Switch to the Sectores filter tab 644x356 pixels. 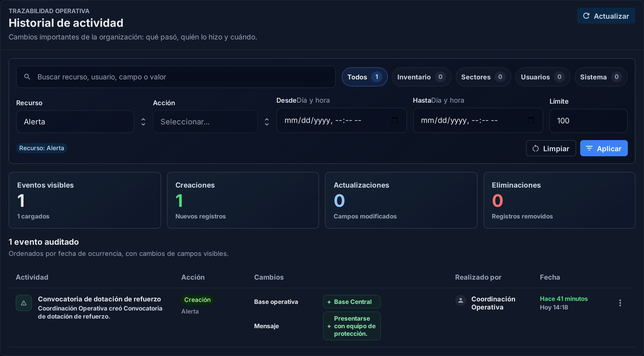pyautogui.click(x=483, y=77)
